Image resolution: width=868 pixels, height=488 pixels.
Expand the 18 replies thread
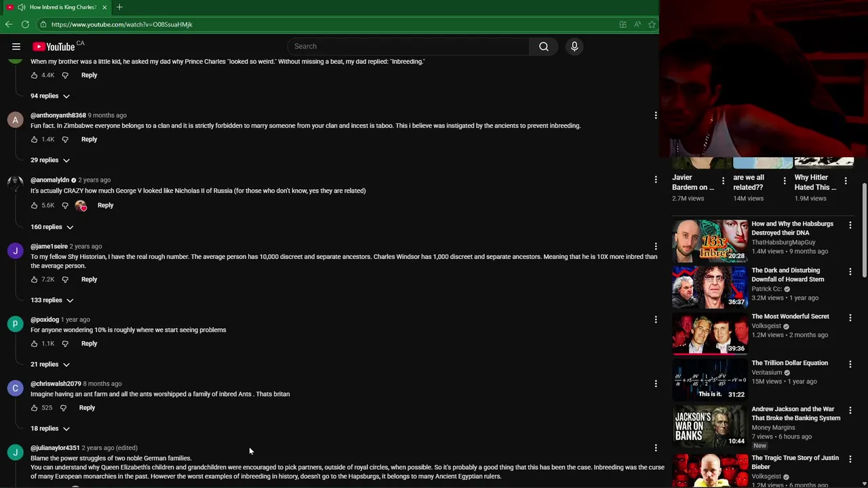click(x=50, y=428)
